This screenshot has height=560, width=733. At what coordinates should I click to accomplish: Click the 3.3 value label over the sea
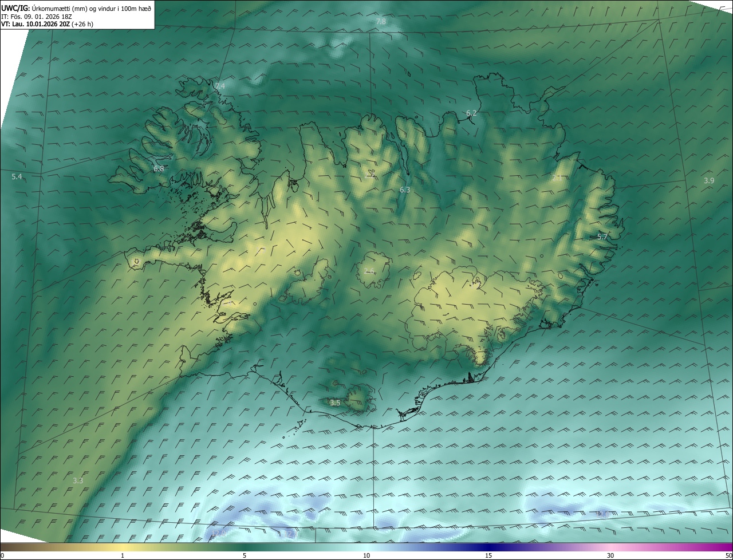[x=78, y=480]
